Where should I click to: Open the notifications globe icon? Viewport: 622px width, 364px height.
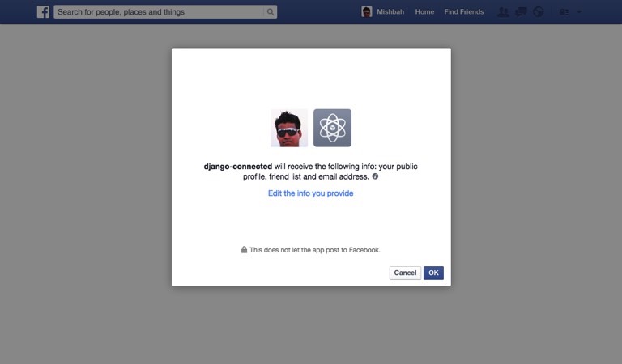[539, 12]
